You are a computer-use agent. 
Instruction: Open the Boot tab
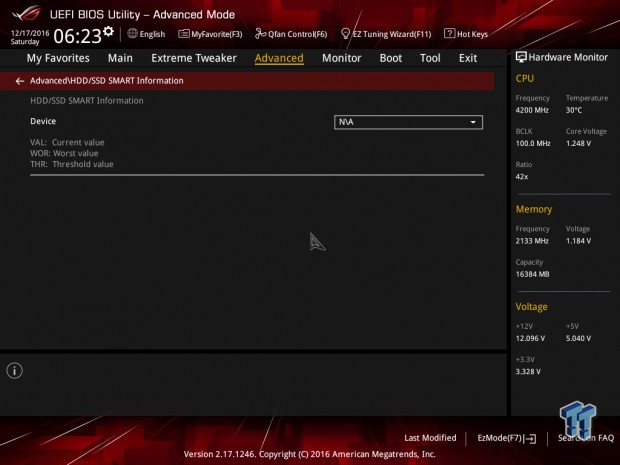[x=391, y=58]
